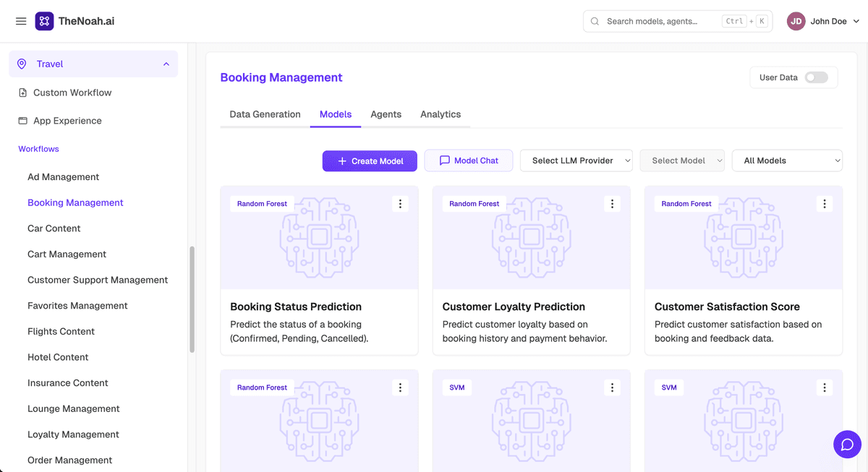Screen dimensions: 868x472
Task: Click the Booking Status Prediction title
Action: pos(296,306)
